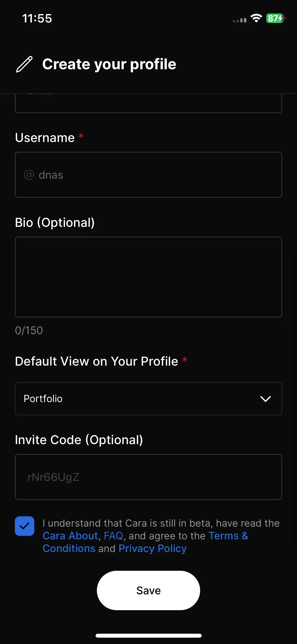Tap the battery indicator icon
Image resolution: width=297 pixels, height=644 pixels.
coord(276,18)
